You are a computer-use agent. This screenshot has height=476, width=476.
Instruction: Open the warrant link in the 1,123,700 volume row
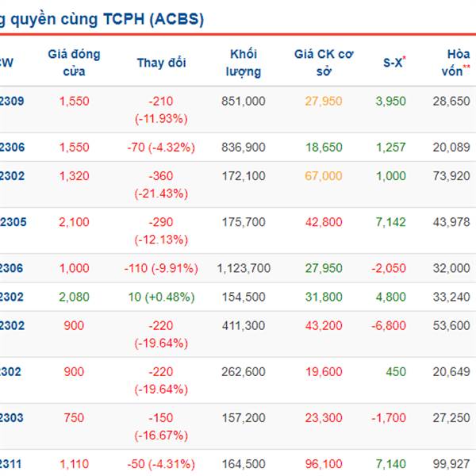(x=12, y=268)
